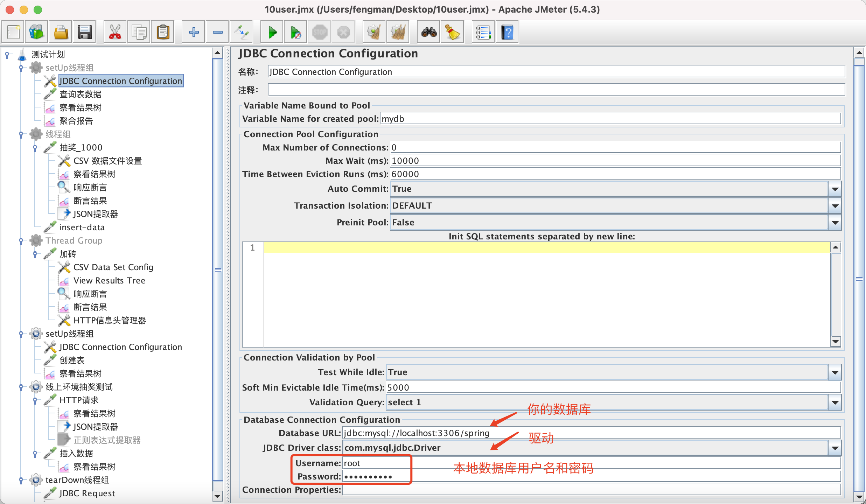Clear results with single broom icon
The height and width of the screenshot is (504, 866).
point(374,33)
